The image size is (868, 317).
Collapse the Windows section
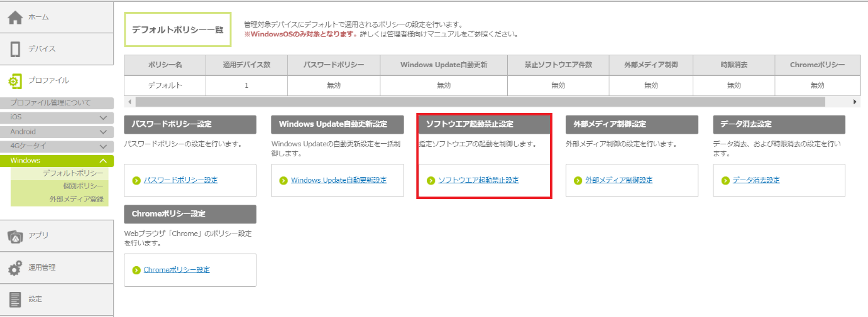click(103, 161)
